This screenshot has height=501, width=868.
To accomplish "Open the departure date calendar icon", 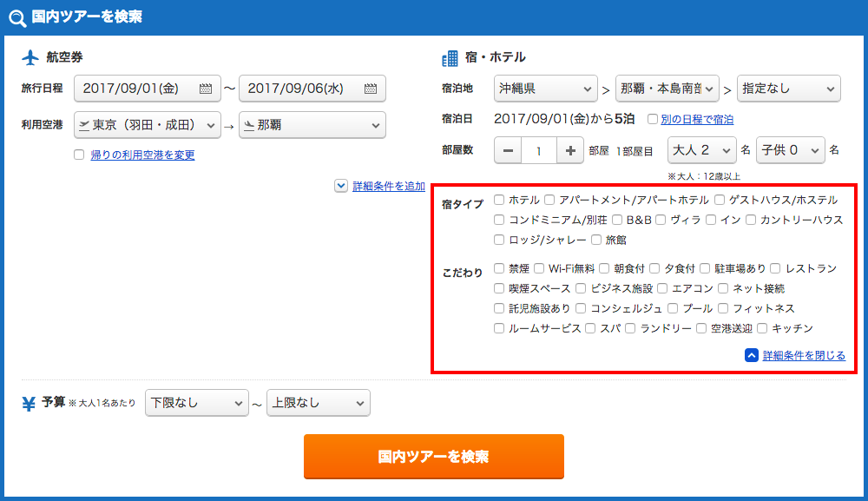I will (206, 89).
